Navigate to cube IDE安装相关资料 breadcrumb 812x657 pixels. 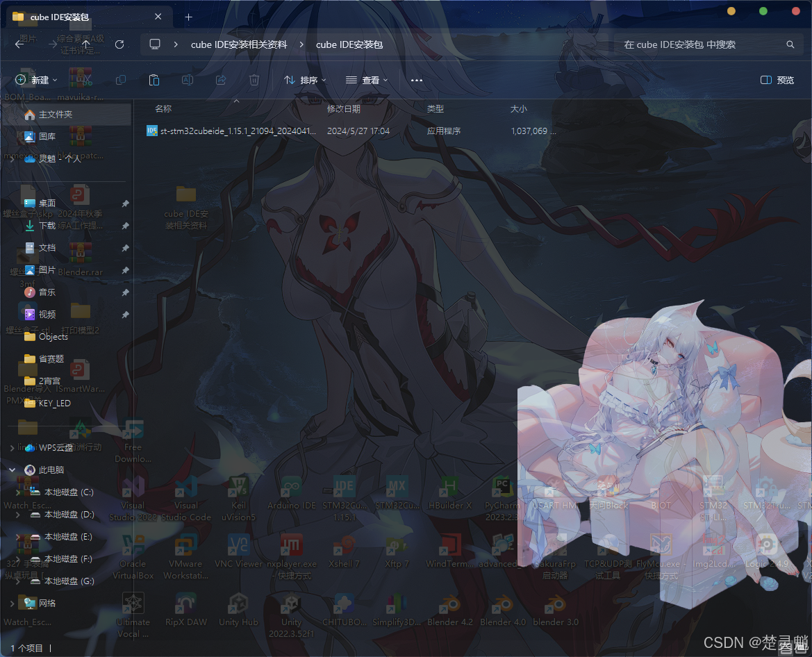tap(239, 44)
